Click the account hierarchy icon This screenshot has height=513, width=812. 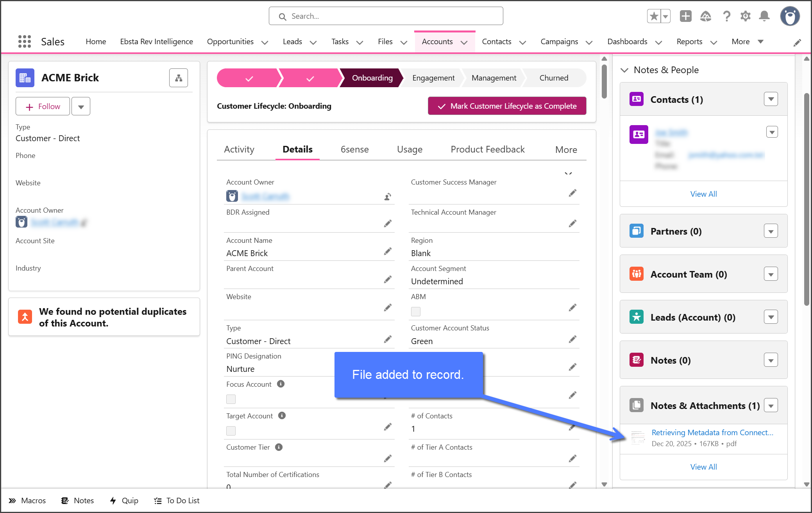pyautogui.click(x=179, y=78)
